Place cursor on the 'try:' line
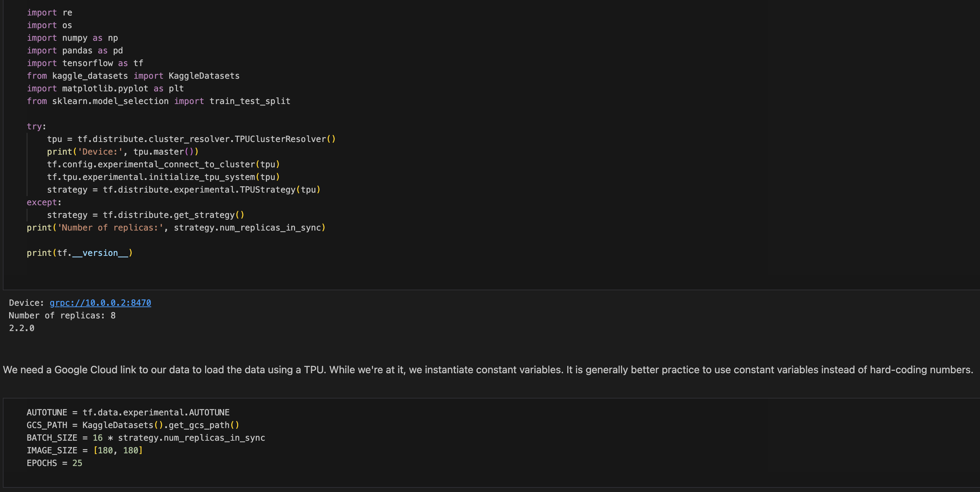The image size is (980, 492). click(37, 126)
